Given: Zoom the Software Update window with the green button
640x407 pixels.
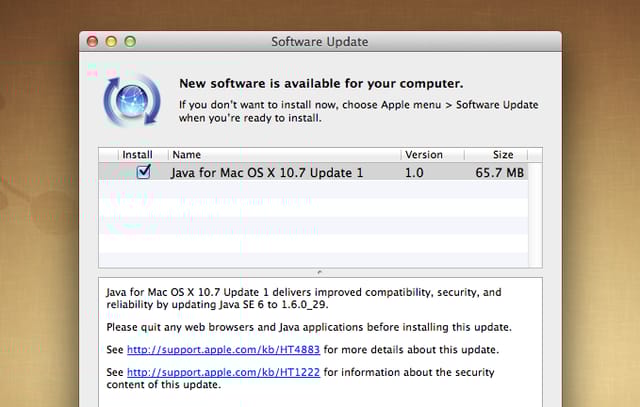Looking at the screenshot, I should point(130,41).
